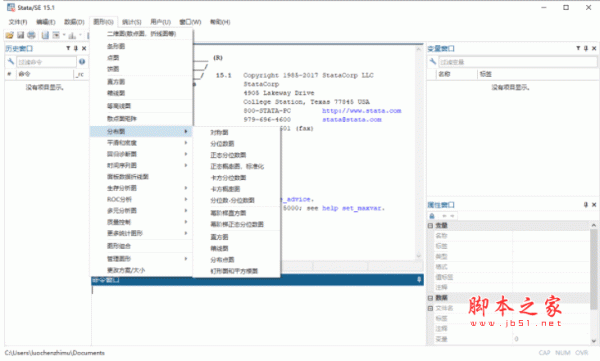The image size is (600, 361).
Task: Open the 窗口(W) menu
Action: coord(190,22)
